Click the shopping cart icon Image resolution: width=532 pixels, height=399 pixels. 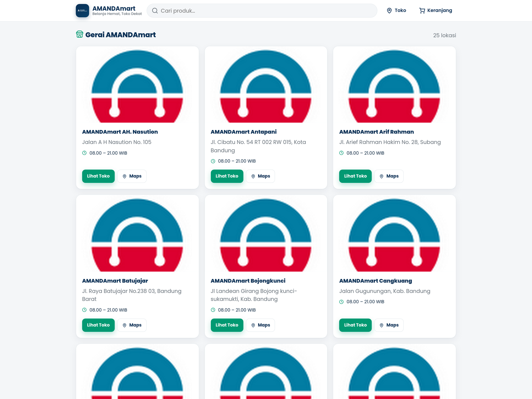(422, 11)
